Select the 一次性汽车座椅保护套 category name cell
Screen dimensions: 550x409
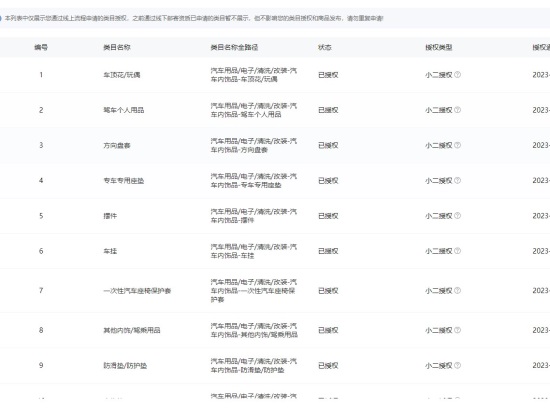point(137,291)
